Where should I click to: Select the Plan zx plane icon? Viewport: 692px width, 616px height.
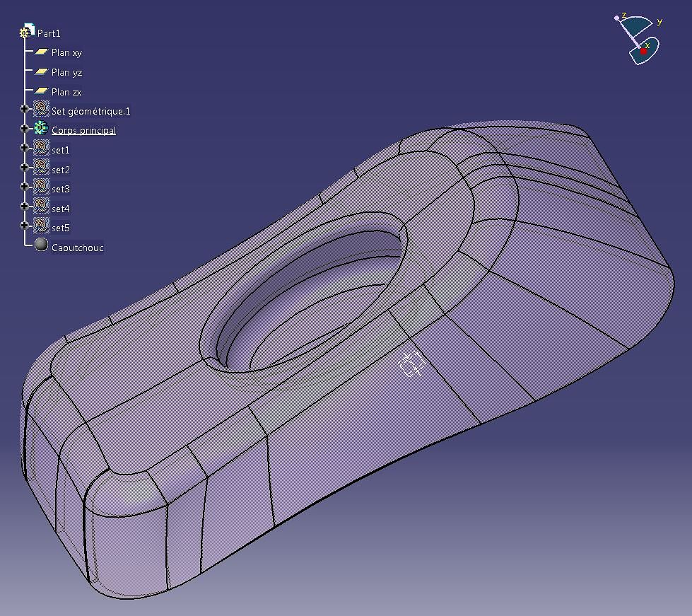click(41, 91)
